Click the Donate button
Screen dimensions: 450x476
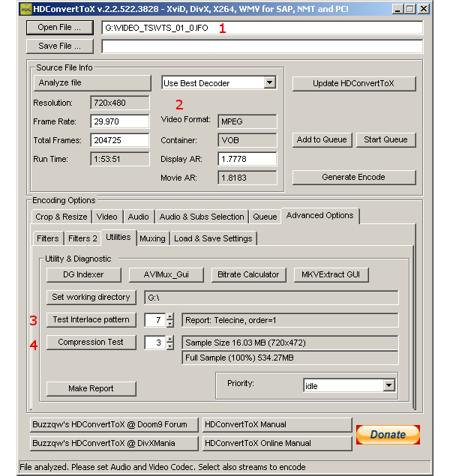pos(388,435)
